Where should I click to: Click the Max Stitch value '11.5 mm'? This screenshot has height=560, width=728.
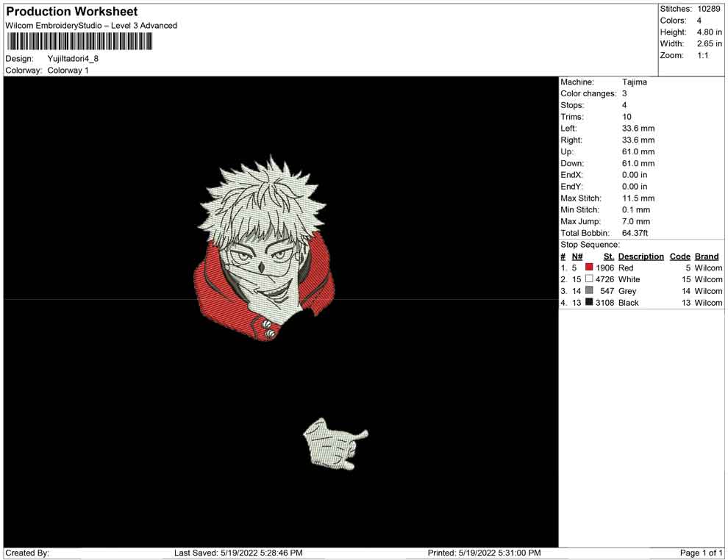(x=638, y=198)
